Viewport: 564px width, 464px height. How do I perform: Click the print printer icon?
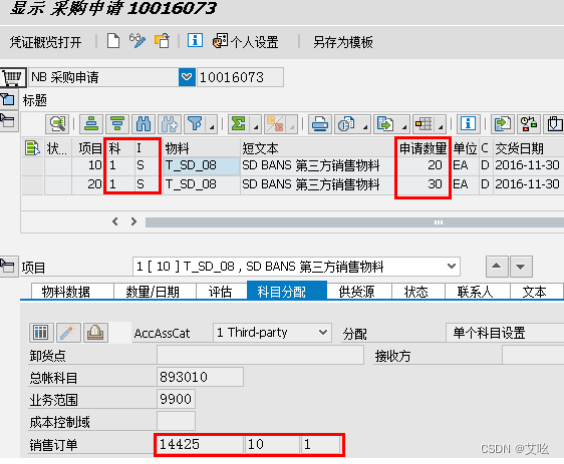[x=320, y=124]
